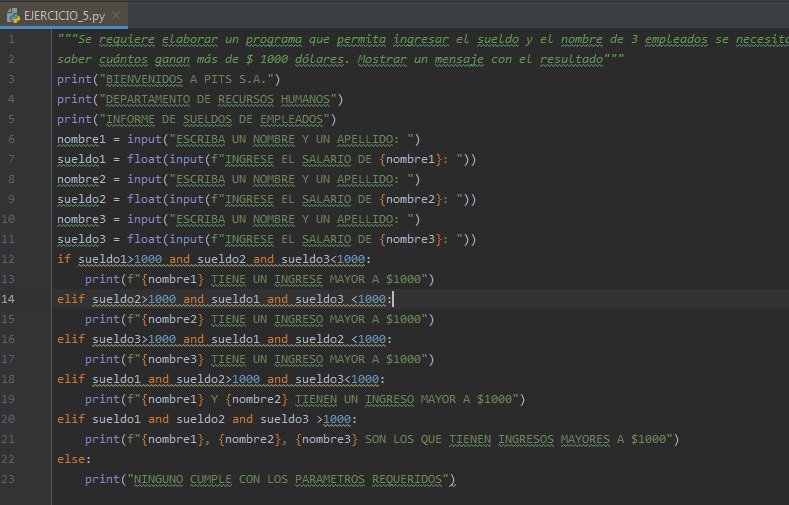Close the EJERCICIO_5.py tab
789x505 pixels.
click(116, 15)
